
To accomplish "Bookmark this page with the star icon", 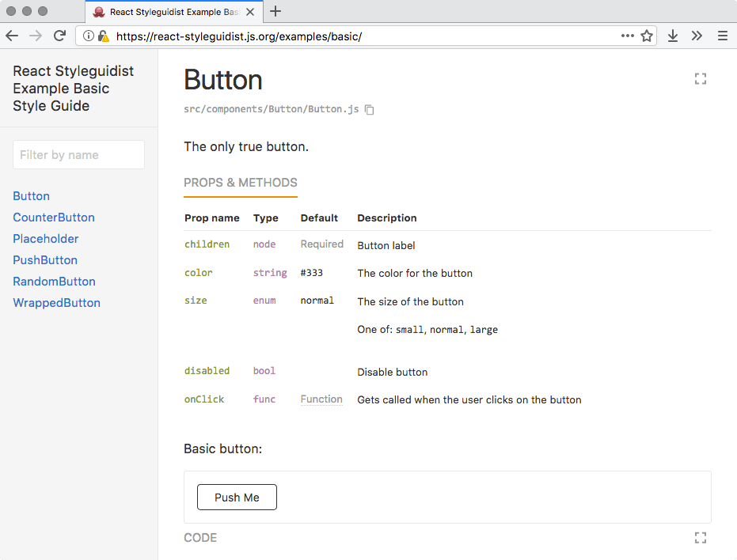I will click(x=647, y=36).
